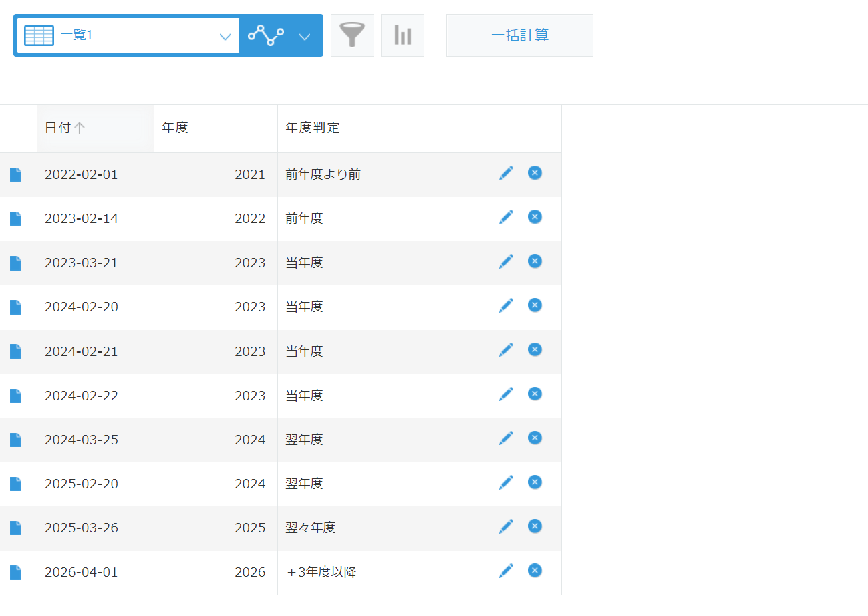Click the year value 2021
The image size is (868, 616).
pyautogui.click(x=250, y=175)
